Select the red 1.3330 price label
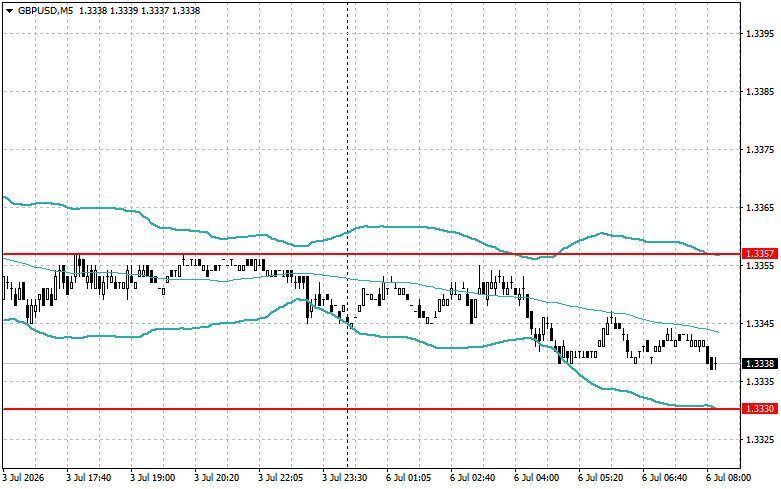781x489 pixels. click(x=760, y=409)
